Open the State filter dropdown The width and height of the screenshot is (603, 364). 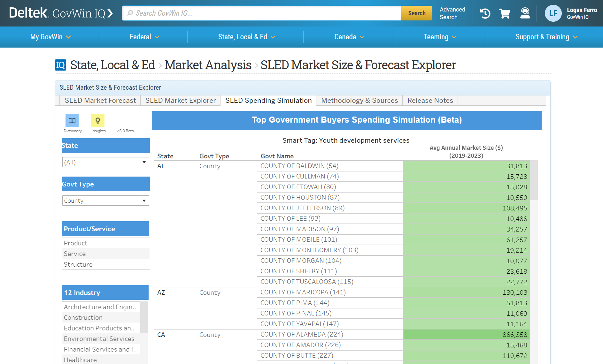(x=105, y=162)
